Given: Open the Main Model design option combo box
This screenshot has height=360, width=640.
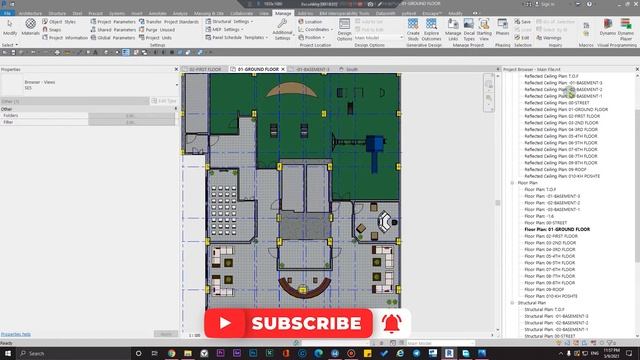Looking at the screenshot, I should 378,38.
